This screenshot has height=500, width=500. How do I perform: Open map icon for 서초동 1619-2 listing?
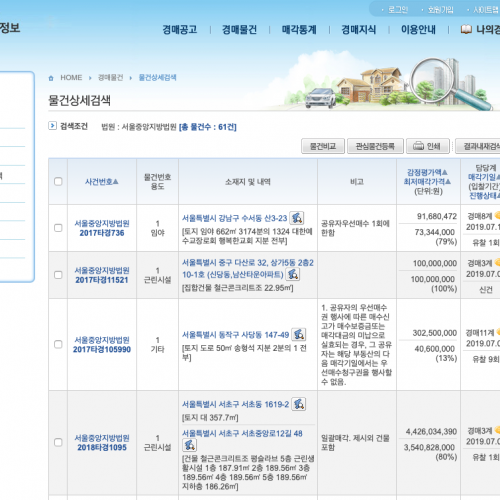pos(299,404)
